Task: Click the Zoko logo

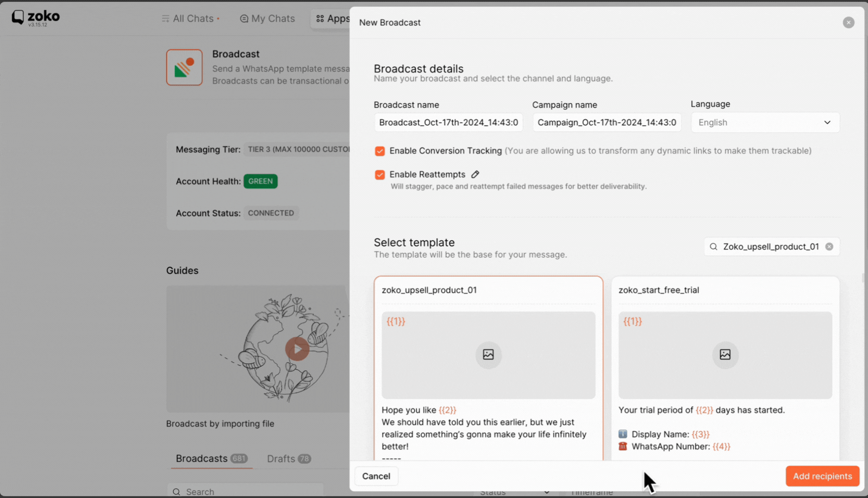Action: tap(36, 18)
